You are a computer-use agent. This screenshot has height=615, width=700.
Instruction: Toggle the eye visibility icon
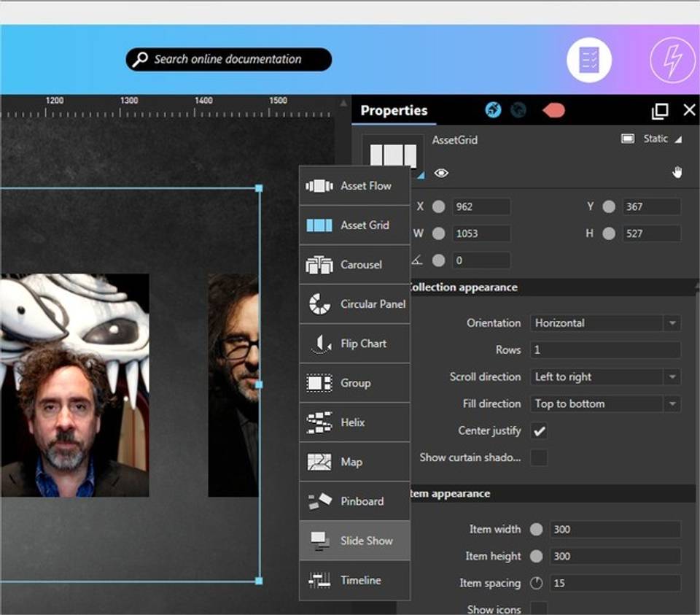(441, 173)
